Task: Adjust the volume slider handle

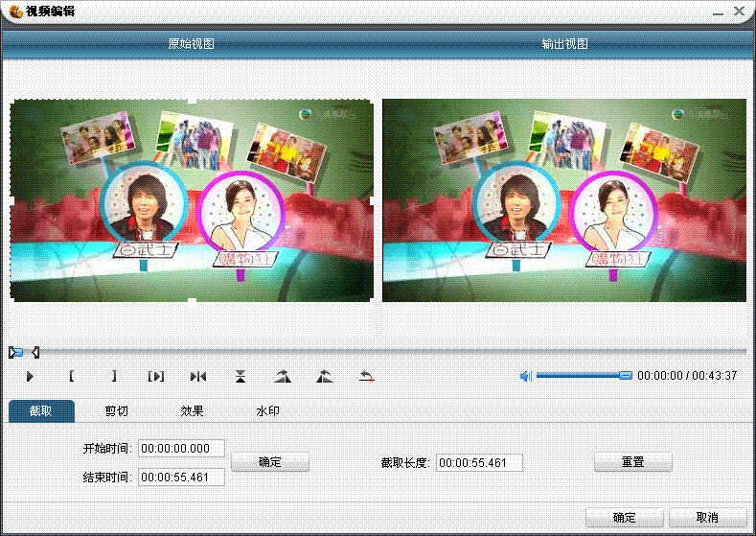Action: [626, 375]
